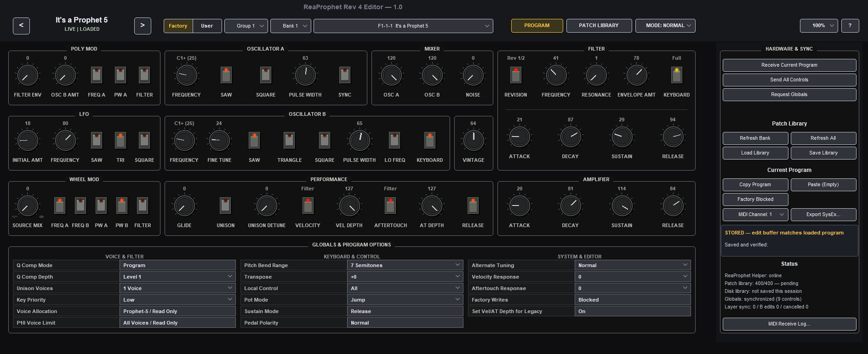Click Copy Program button
868x354 pixels.
[x=755, y=185]
